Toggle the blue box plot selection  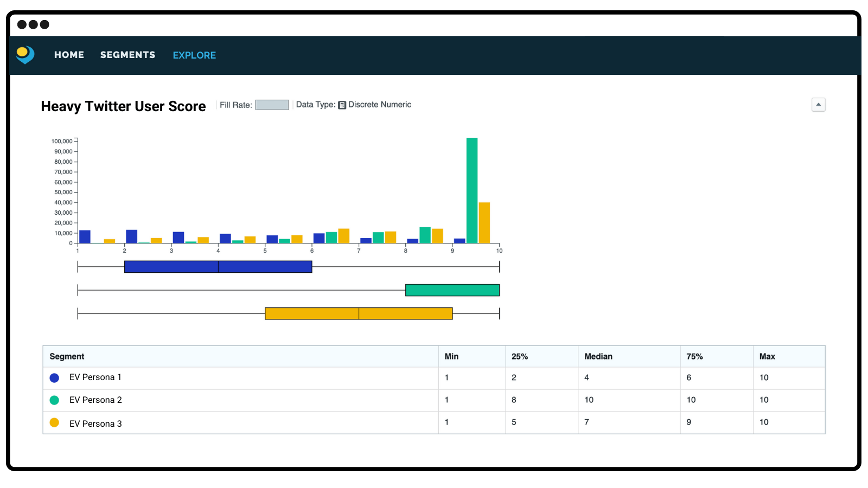pyautogui.click(x=218, y=266)
